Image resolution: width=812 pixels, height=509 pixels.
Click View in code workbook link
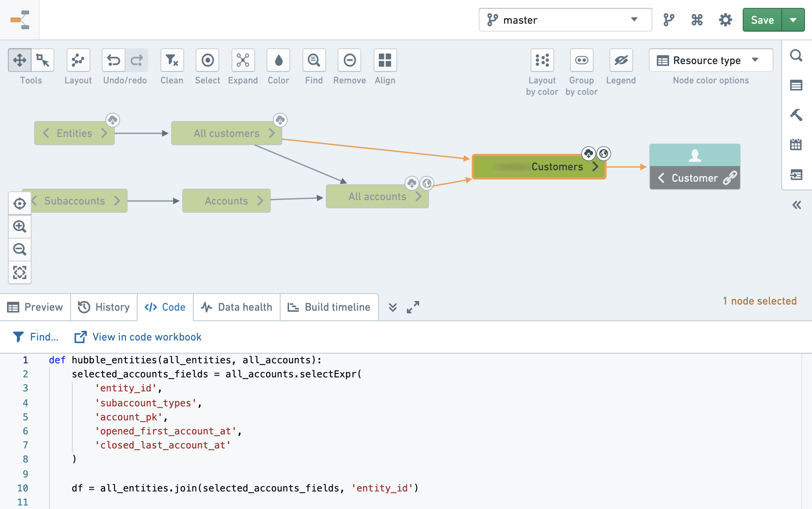(x=138, y=337)
